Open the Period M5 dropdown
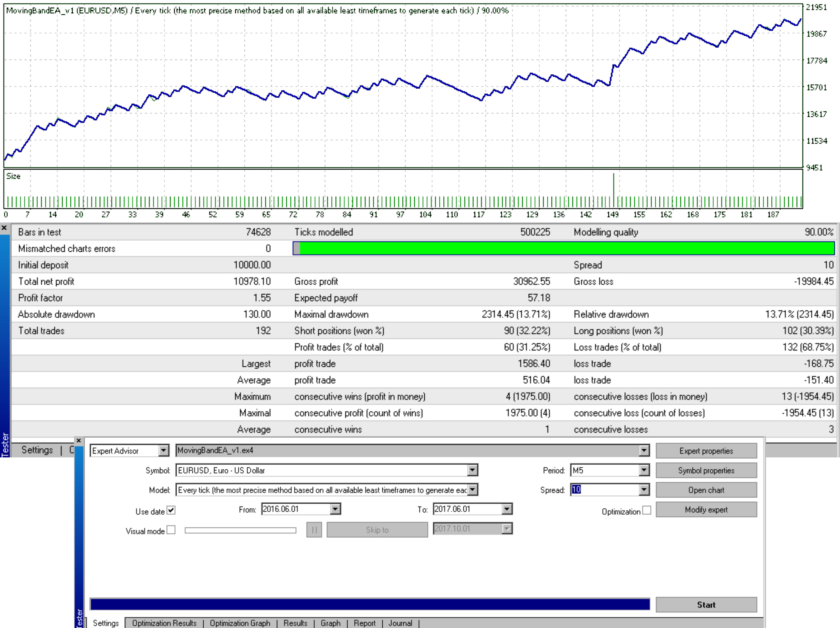Image resolution: width=840 pixels, height=628 pixels. pos(644,470)
